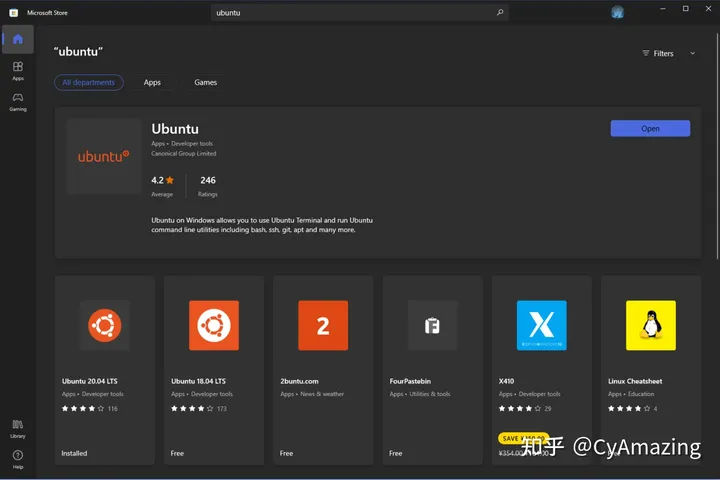Viewport: 720px width, 480px height.
Task: Click the 4.2 average rating
Action: pyautogui.click(x=163, y=181)
